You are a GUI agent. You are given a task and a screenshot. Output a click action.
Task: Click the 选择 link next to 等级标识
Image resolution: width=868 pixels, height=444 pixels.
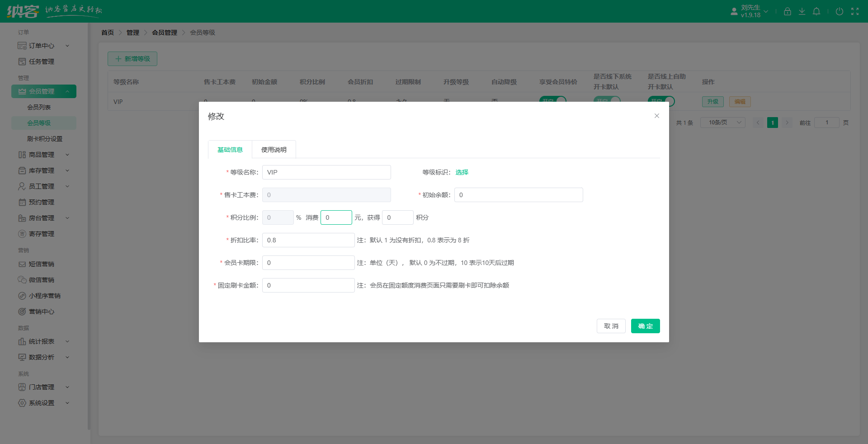pos(462,172)
